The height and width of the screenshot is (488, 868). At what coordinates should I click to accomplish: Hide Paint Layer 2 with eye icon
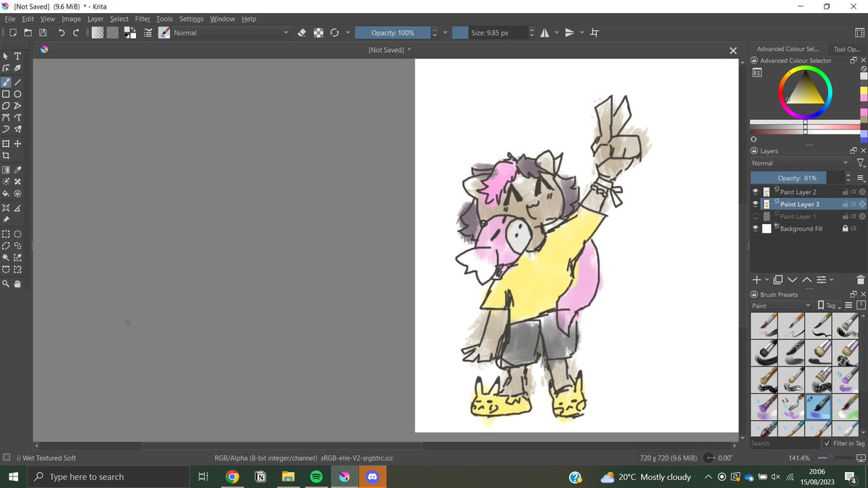[755, 192]
